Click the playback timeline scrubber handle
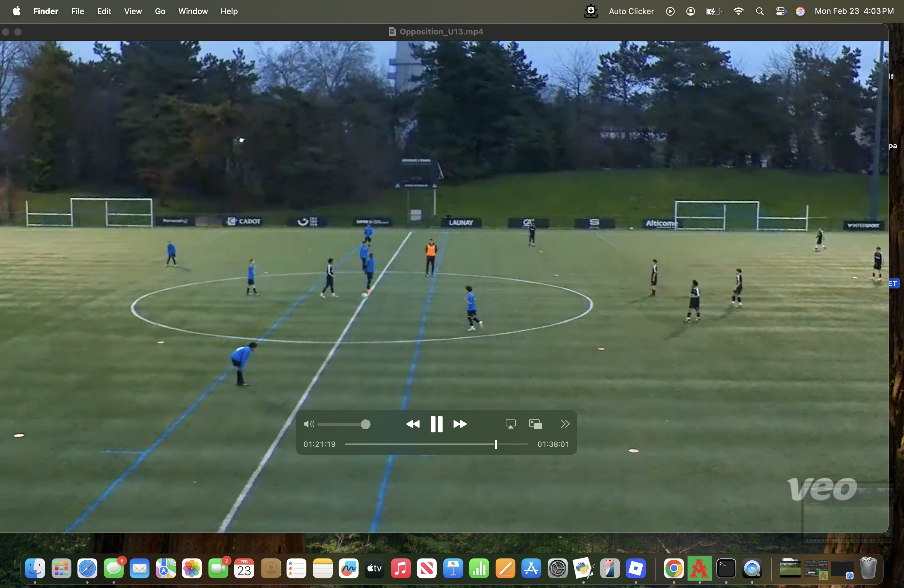 496,444
